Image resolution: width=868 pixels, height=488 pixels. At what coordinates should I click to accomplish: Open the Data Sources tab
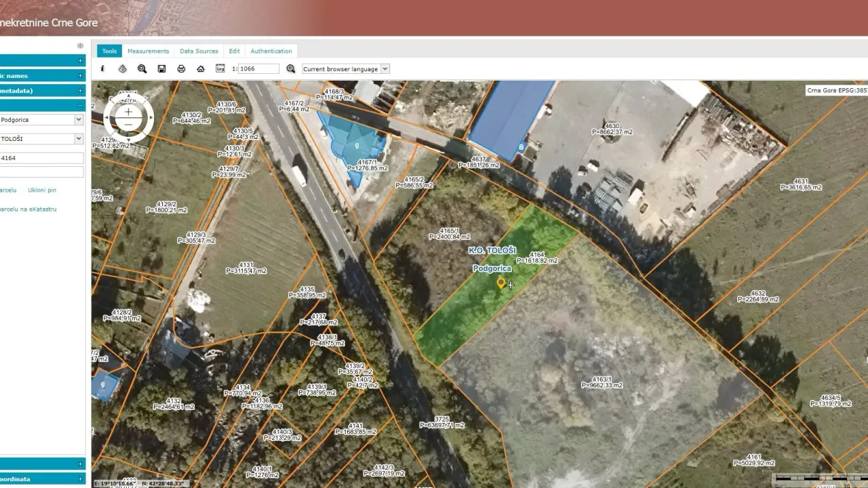(x=199, y=51)
